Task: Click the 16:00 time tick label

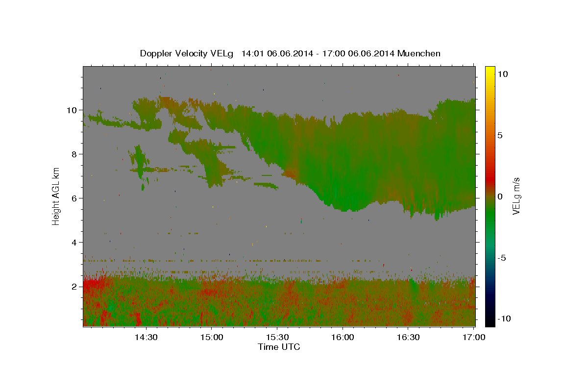Action: click(x=343, y=337)
